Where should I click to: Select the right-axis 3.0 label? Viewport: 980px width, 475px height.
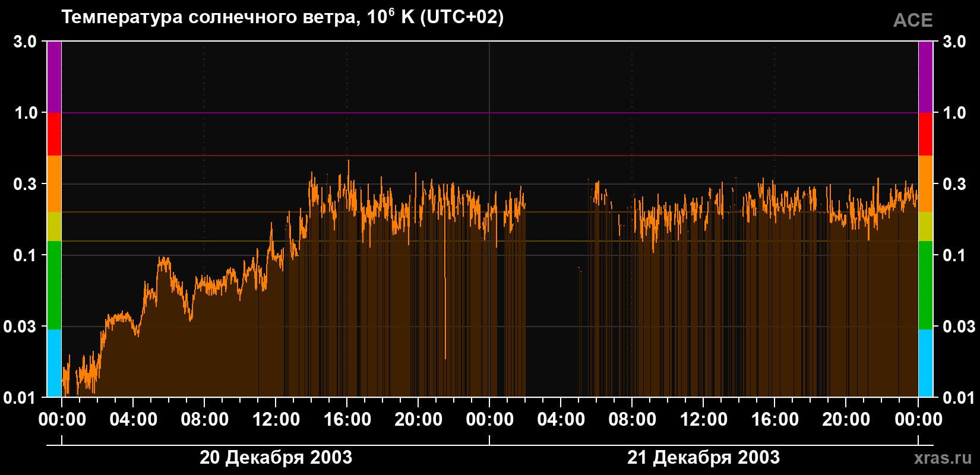point(954,42)
